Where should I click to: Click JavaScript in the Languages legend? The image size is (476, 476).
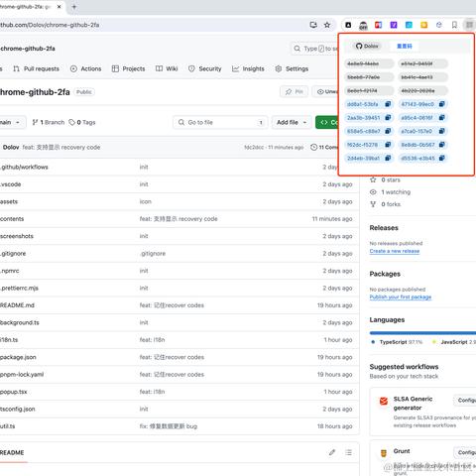(x=454, y=342)
